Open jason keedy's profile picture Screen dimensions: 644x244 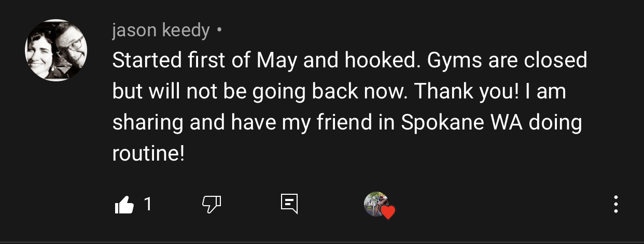(56, 50)
